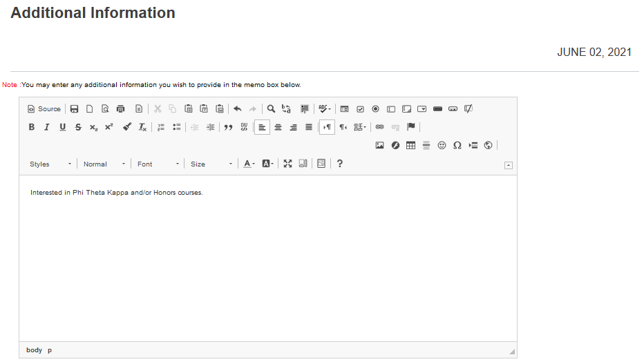This screenshot has height=364, width=644.
Task: Open the Set Language dropdown
Action: pos(360,127)
